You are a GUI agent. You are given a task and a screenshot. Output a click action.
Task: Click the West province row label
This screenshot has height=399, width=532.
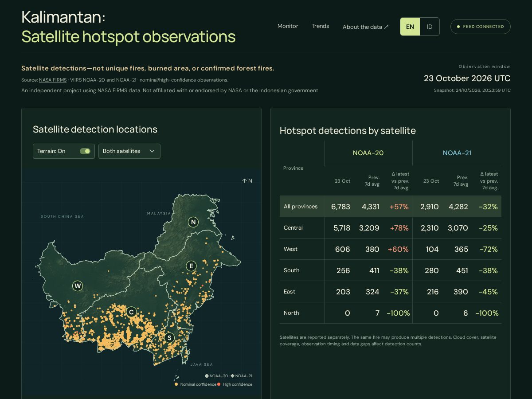(x=290, y=249)
